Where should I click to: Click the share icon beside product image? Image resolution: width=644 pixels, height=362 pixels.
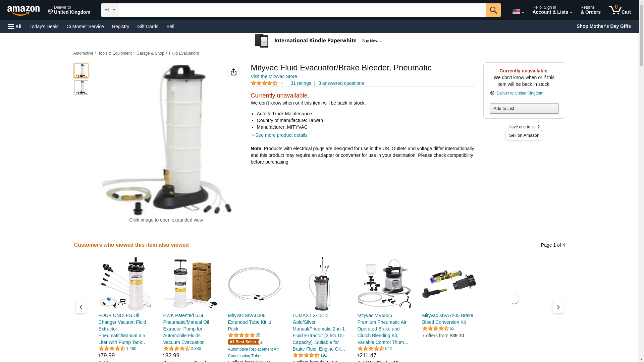pos(233,72)
